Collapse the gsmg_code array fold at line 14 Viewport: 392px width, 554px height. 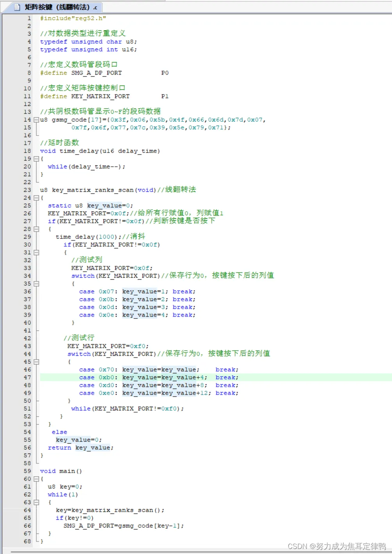tap(36, 120)
